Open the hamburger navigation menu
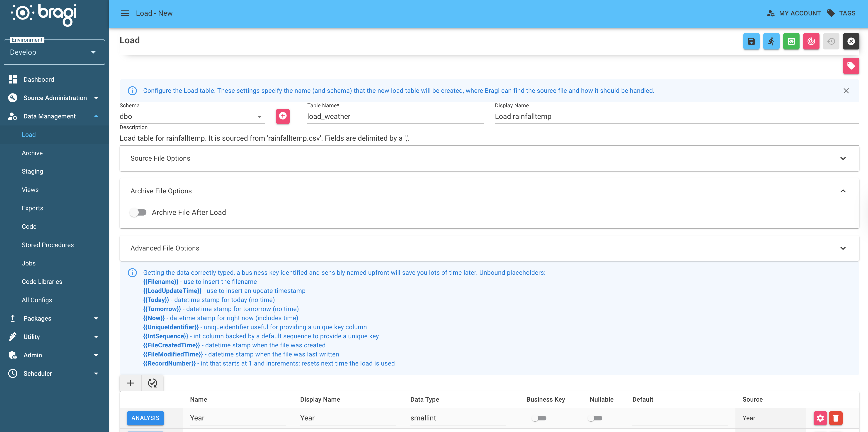 [x=125, y=13]
